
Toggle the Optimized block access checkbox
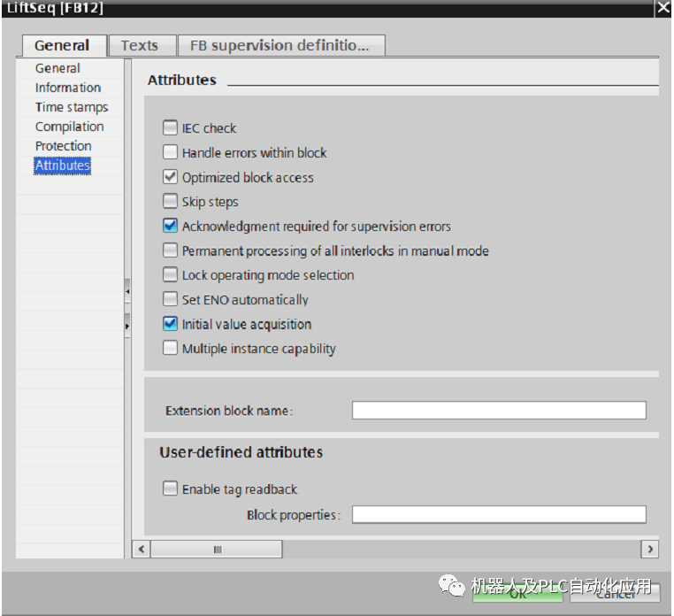tap(170, 177)
